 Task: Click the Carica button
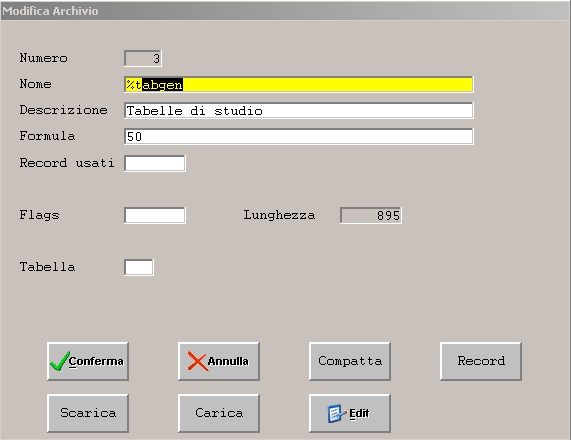coord(219,413)
